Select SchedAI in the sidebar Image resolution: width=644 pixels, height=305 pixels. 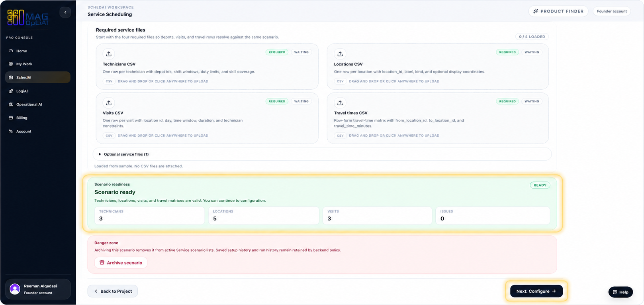38,77
